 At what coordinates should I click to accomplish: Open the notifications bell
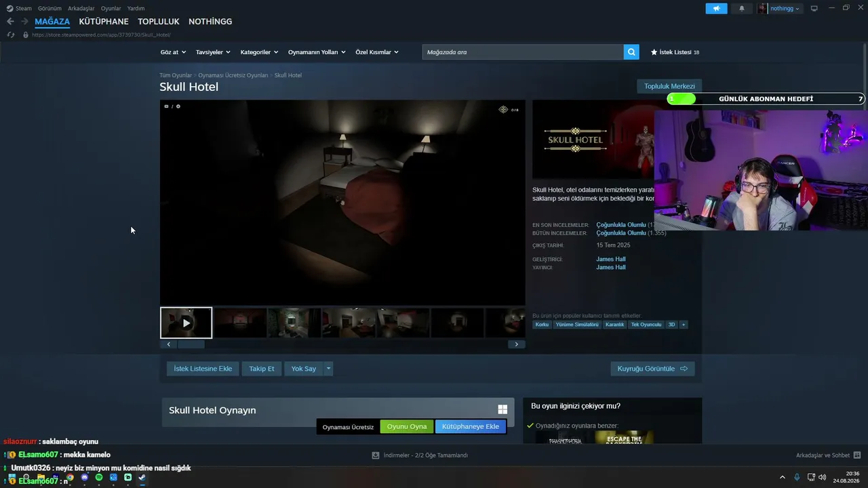(741, 8)
